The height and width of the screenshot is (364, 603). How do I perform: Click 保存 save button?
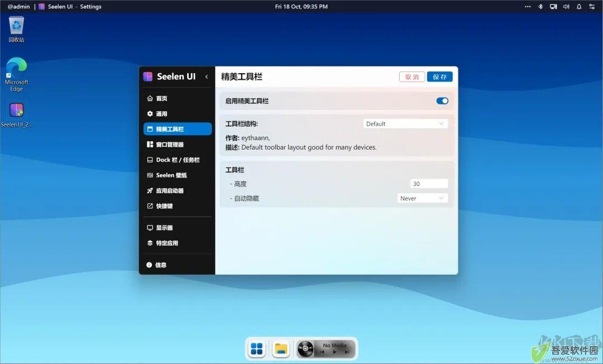point(439,77)
